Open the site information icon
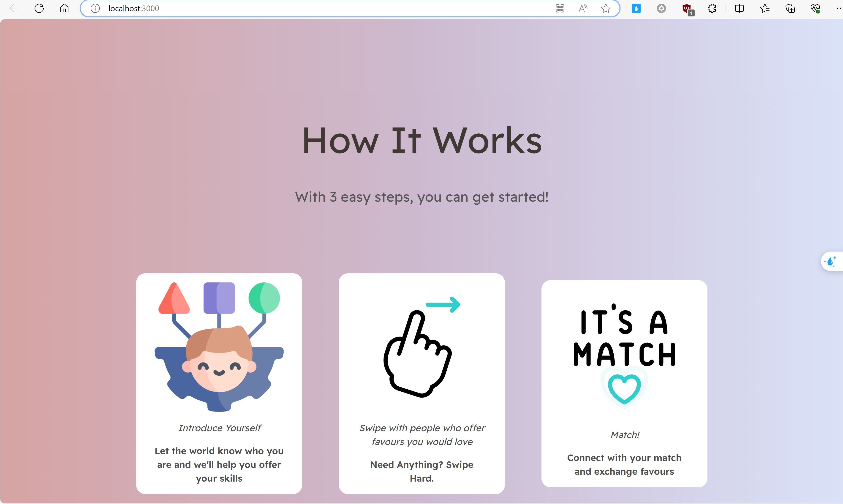 95,8
